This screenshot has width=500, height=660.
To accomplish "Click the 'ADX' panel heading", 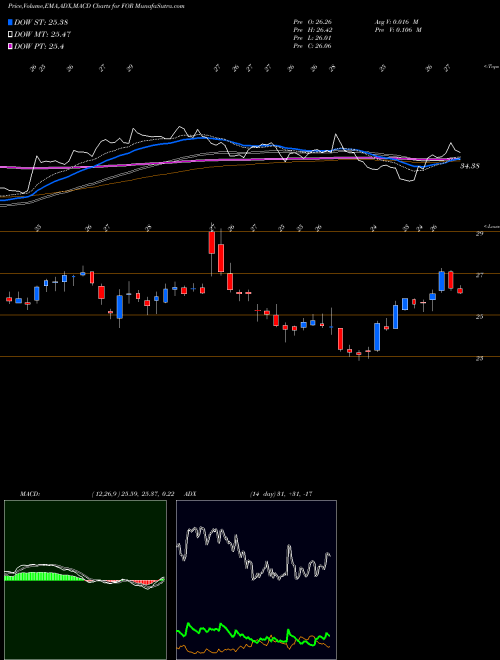I will 189,494.
